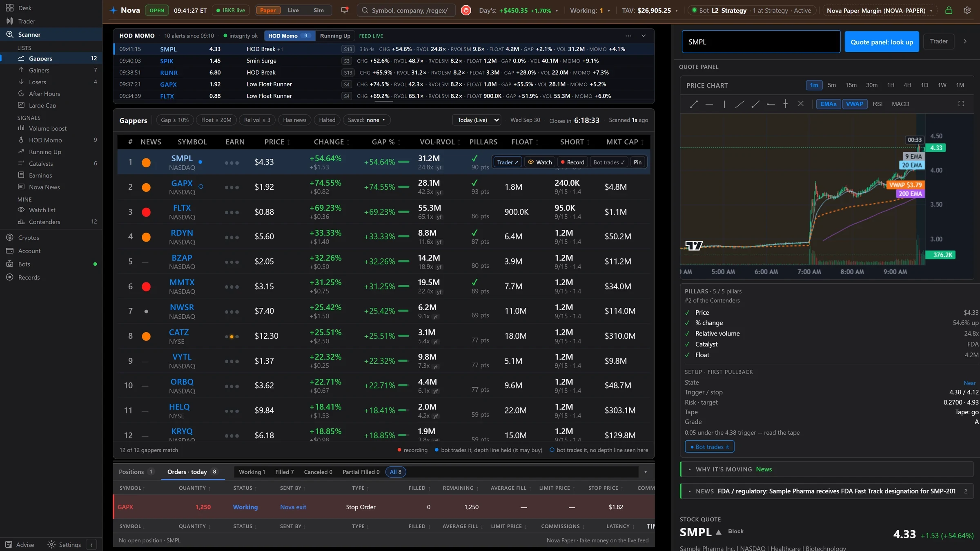
Task: Expand the WHY IT'S MOVING News section
Action: click(827, 469)
